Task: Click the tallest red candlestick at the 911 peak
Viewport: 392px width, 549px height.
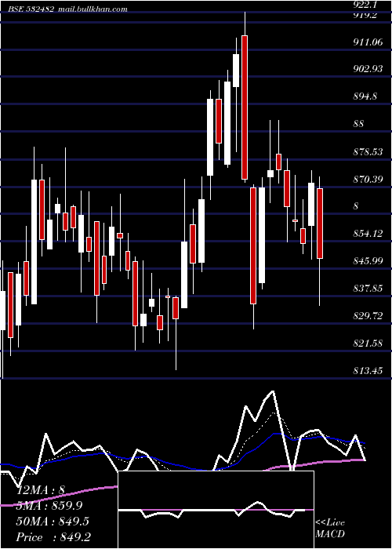Action: pyautogui.click(x=245, y=107)
